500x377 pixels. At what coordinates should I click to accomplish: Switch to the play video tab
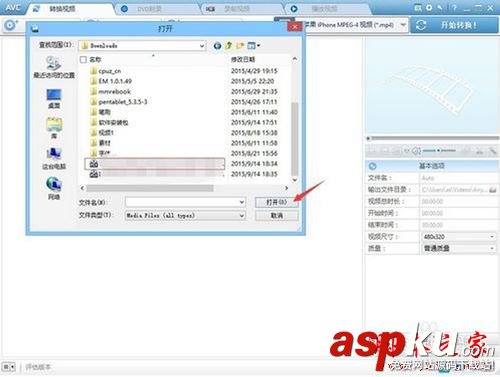click(328, 9)
